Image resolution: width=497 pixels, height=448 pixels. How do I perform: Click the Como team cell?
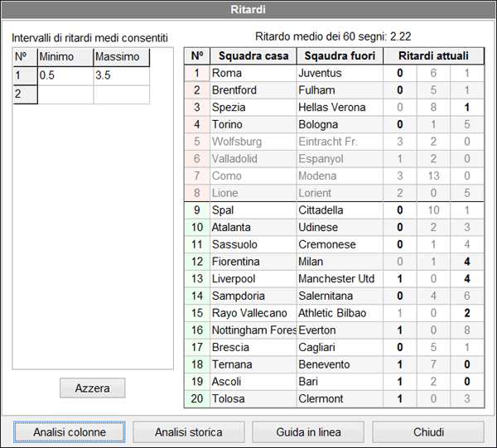(252, 176)
